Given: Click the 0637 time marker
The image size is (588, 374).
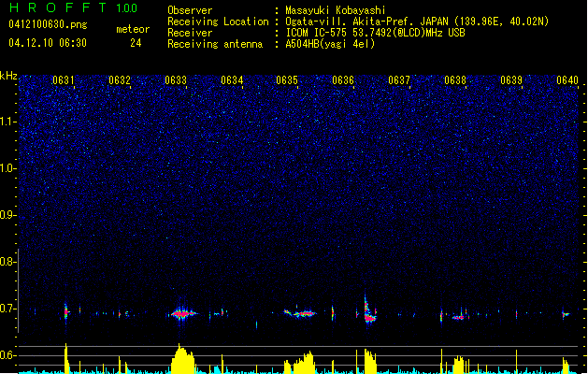Looking at the screenshot, I should point(399,80).
